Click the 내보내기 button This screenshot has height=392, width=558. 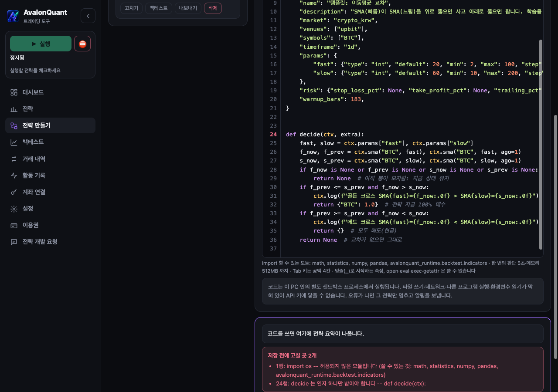coord(188,8)
